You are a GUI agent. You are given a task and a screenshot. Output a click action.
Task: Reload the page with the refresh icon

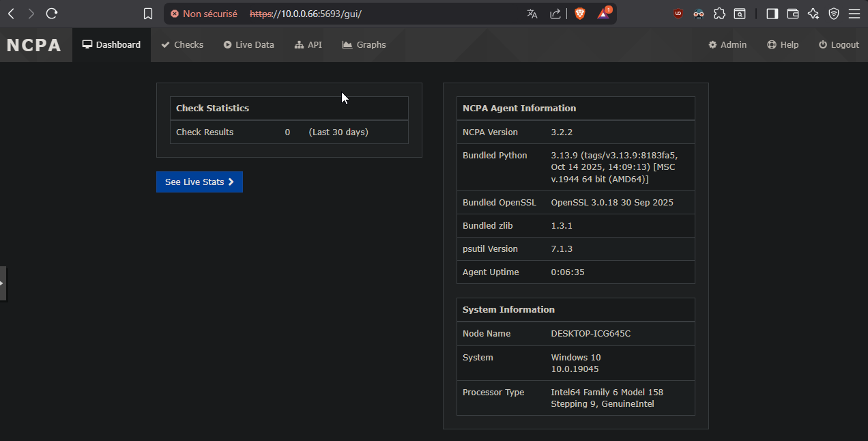52,14
